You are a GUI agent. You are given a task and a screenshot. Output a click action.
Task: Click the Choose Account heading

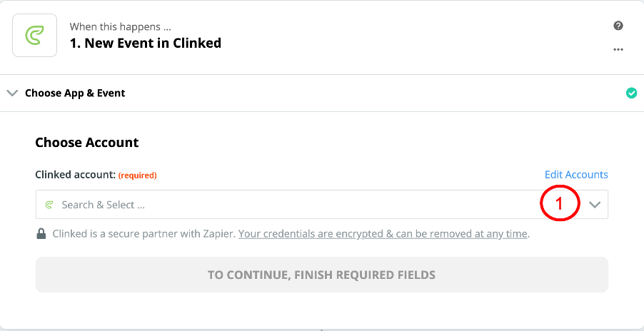[87, 143]
